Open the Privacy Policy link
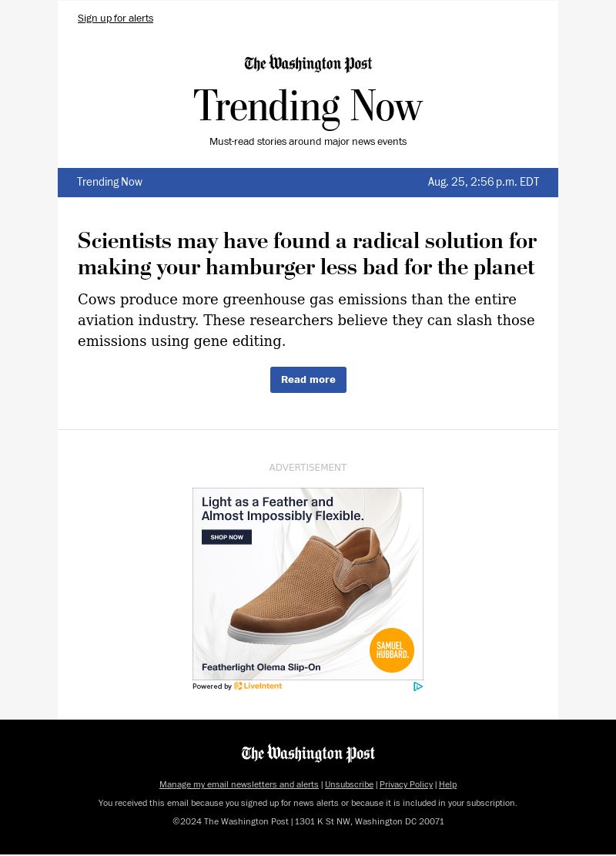This screenshot has height=856, width=616. coord(406,784)
